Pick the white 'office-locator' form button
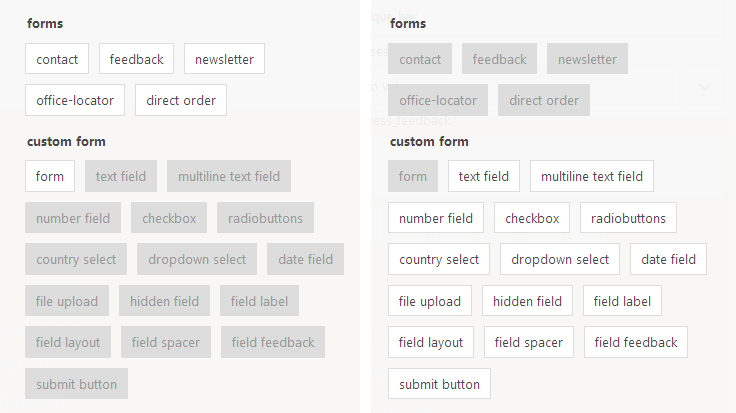The height and width of the screenshot is (413, 736). [x=75, y=100]
